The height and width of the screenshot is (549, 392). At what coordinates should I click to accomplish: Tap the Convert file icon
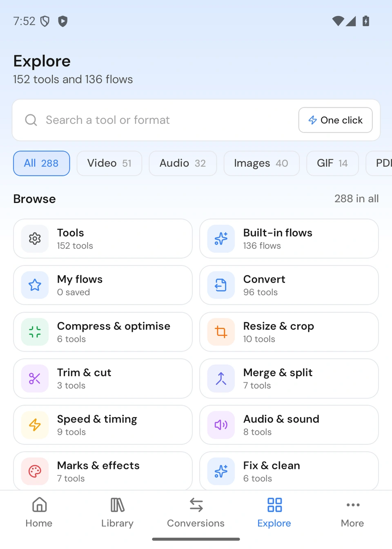pos(221,285)
